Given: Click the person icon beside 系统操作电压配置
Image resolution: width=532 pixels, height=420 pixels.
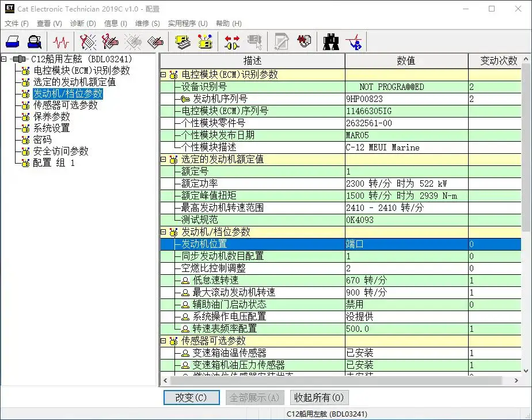Looking at the screenshot, I should pos(185,317).
